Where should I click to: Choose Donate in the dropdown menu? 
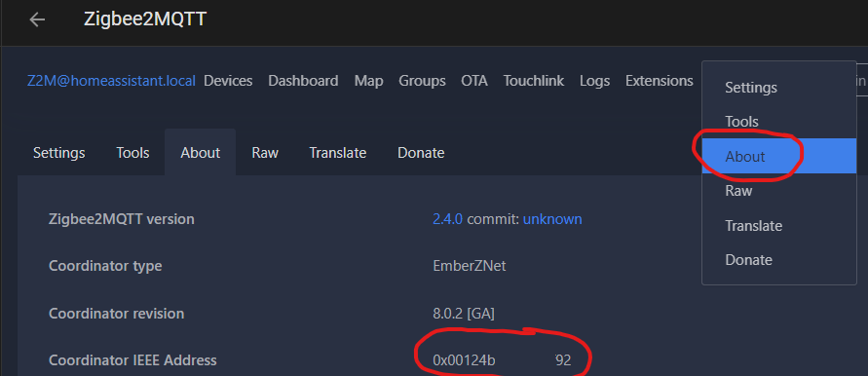point(779,260)
